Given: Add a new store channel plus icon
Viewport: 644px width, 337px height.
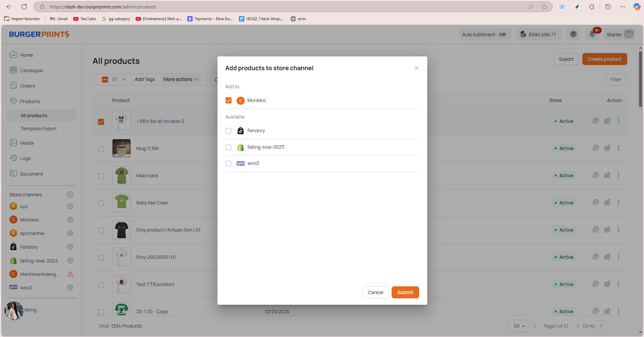Looking at the screenshot, I should coord(70,195).
